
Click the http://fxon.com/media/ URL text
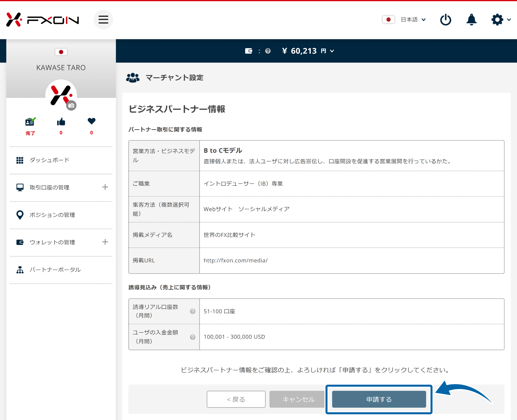coord(236,260)
